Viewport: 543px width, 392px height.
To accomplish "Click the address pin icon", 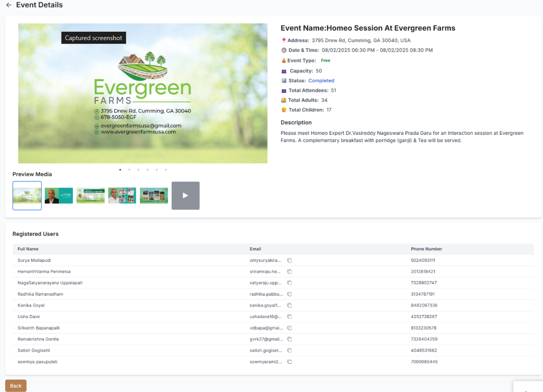I will (284, 41).
